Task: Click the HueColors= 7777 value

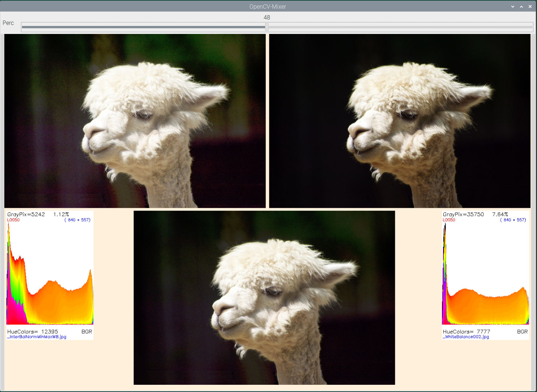Action: click(x=466, y=331)
